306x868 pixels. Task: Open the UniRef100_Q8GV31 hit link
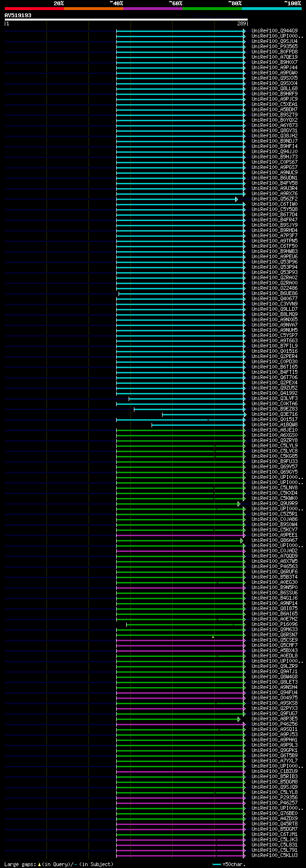[x=274, y=131]
